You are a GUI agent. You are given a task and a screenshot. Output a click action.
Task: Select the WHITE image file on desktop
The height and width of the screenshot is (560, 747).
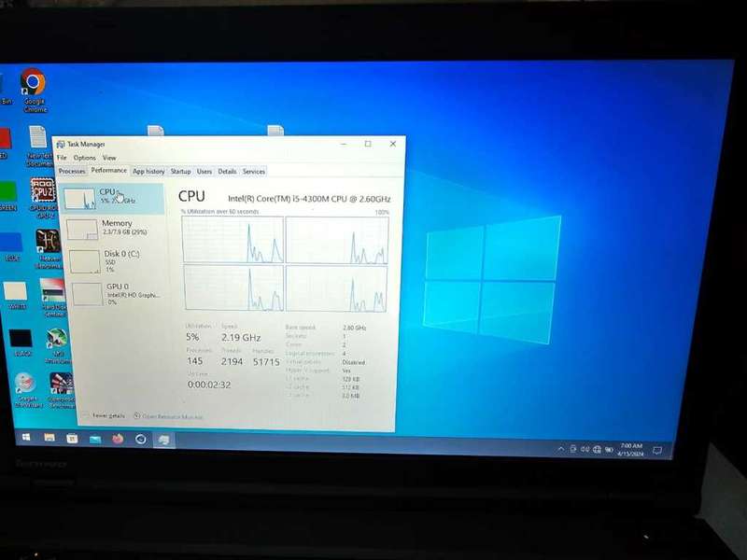point(16,296)
